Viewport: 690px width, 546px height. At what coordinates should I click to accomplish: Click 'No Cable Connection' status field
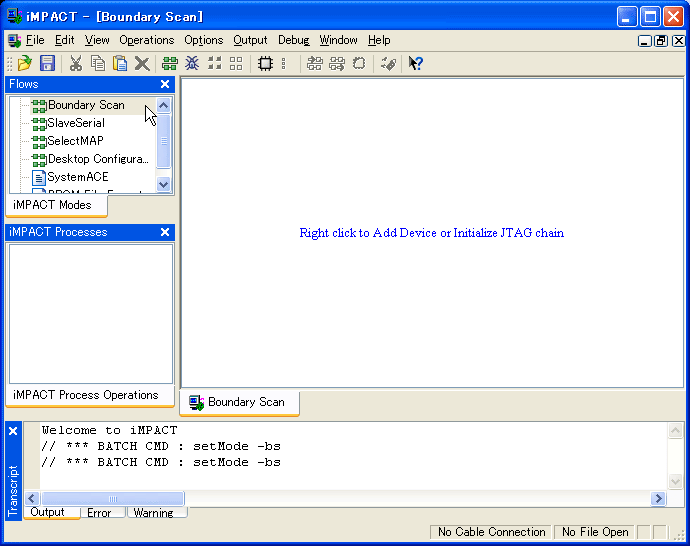point(491,532)
